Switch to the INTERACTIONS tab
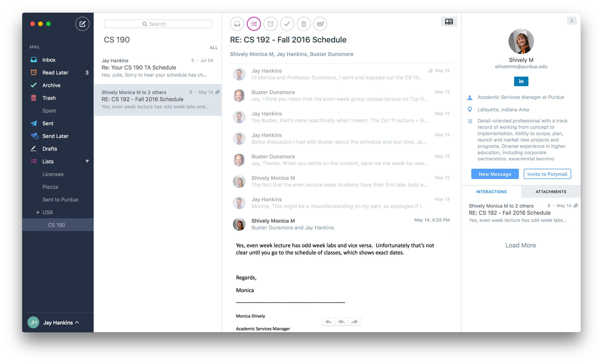Screen dimensions: 603x364 [492, 192]
